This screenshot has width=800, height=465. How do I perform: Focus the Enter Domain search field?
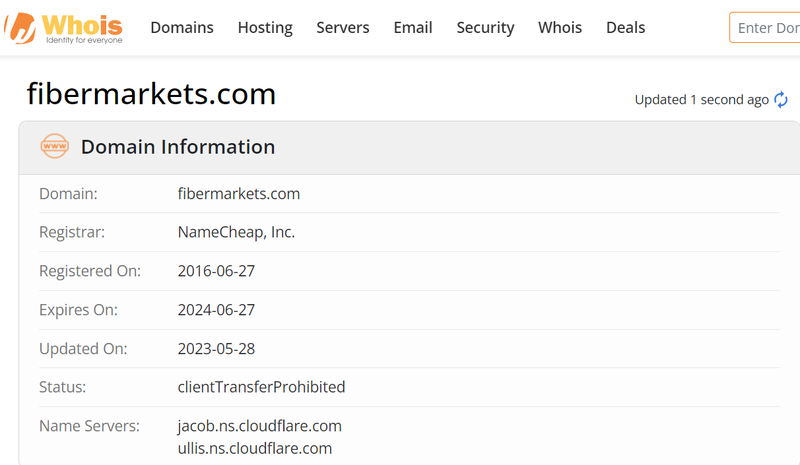[766, 28]
